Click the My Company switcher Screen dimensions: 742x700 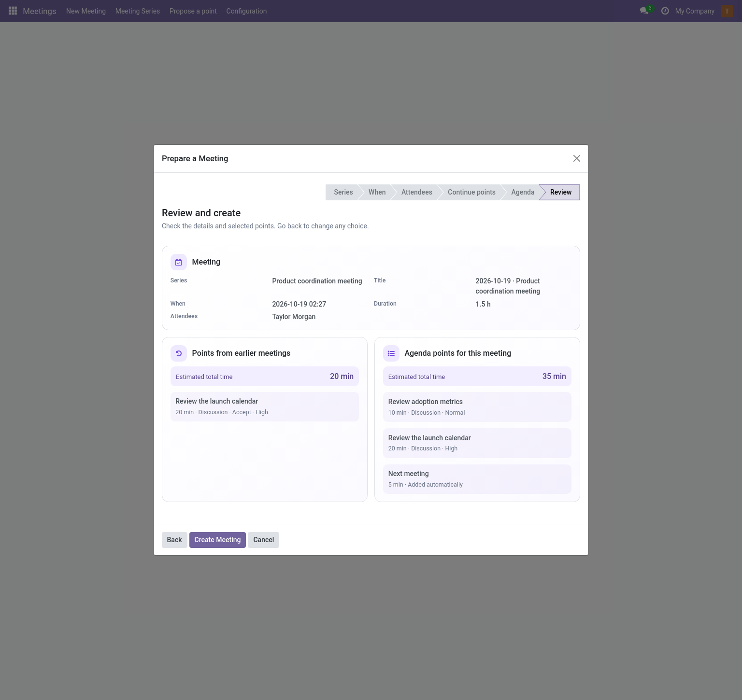(695, 11)
